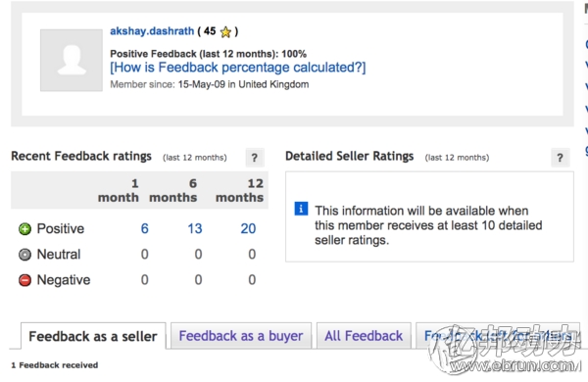Screen dimensions: 588x382
Task: Open How is Feedback percentage calculated link
Action: [238, 68]
